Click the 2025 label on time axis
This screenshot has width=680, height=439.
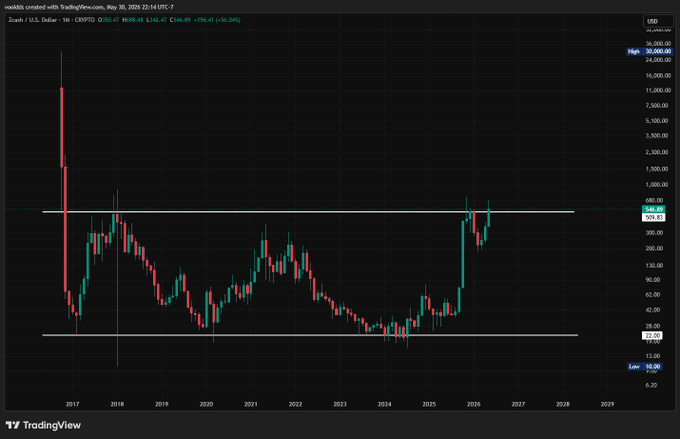coord(429,404)
